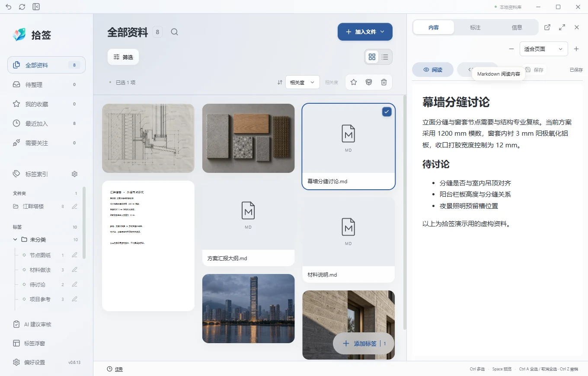The width and height of the screenshot is (588, 376).
Task: Open the 相关度 sort dropdown
Action: point(303,82)
